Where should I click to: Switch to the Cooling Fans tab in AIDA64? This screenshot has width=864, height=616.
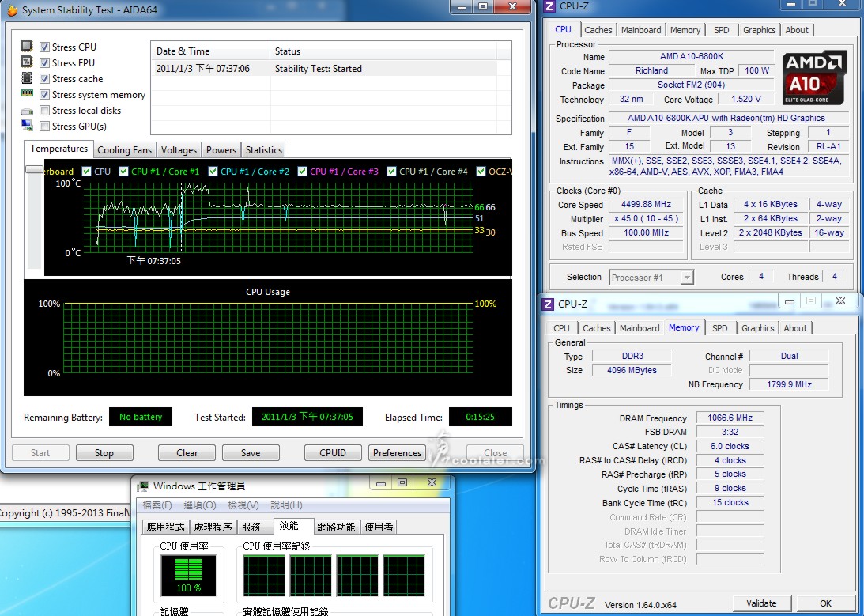pos(124,150)
